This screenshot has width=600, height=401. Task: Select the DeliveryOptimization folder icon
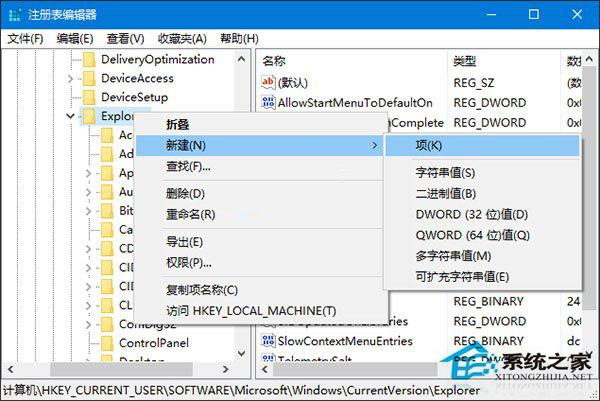click(89, 60)
